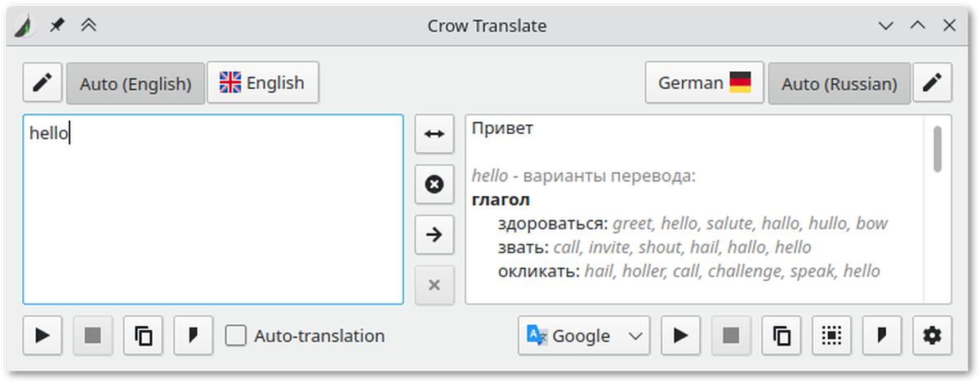Translate text with the right arrow button

click(434, 235)
